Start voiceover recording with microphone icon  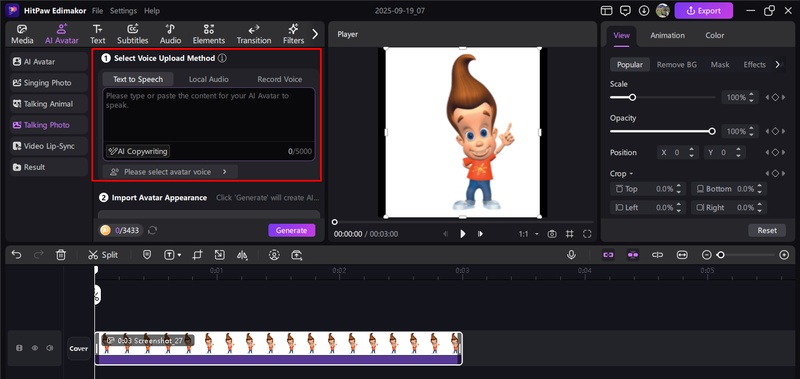pos(571,255)
